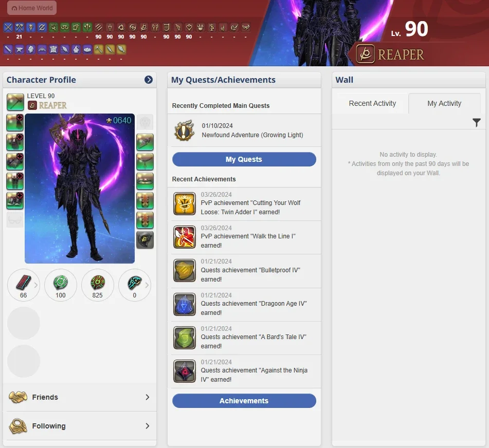This screenshot has width=489, height=448.
Task: Click the main quest exclamation icon
Action: click(184, 130)
